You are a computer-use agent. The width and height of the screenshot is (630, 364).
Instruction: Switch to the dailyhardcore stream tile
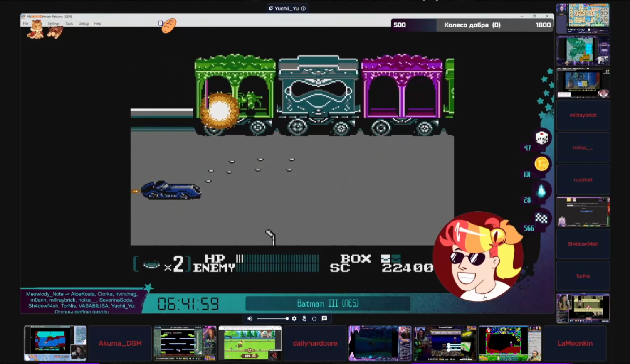[x=315, y=343]
